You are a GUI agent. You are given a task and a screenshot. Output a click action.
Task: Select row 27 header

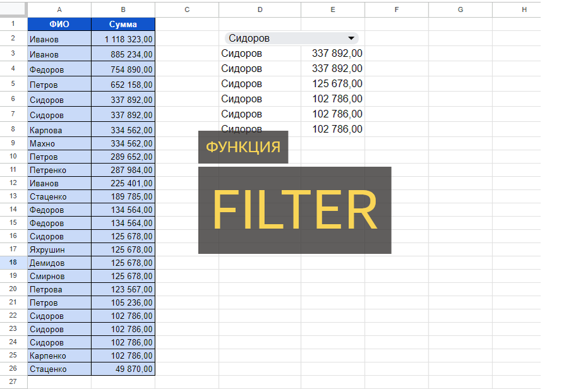(x=13, y=381)
